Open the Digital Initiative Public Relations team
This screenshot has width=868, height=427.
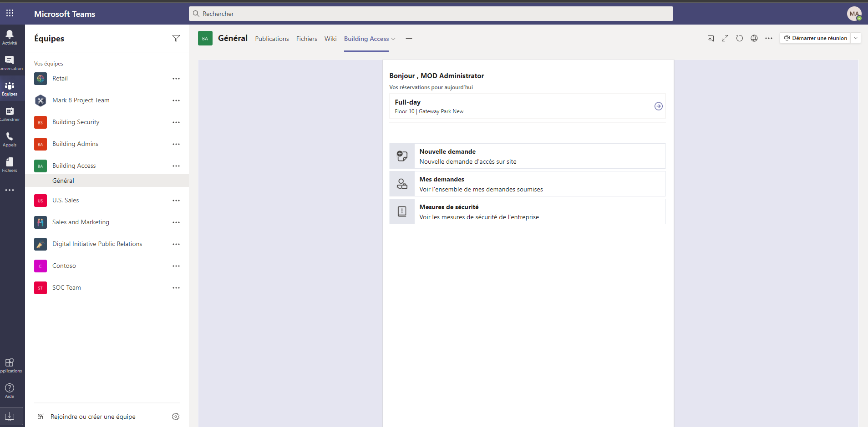click(107, 244)
